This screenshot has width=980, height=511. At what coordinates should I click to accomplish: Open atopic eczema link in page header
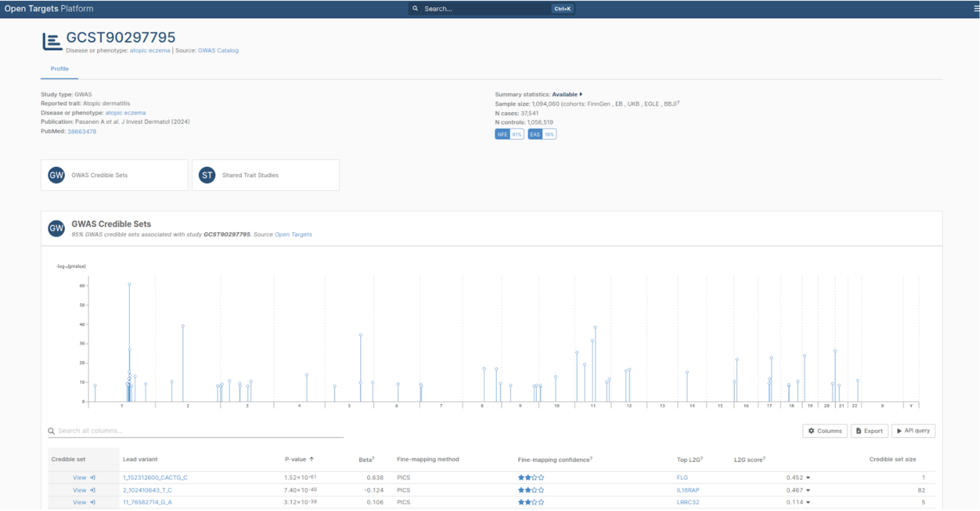point(150,51)
